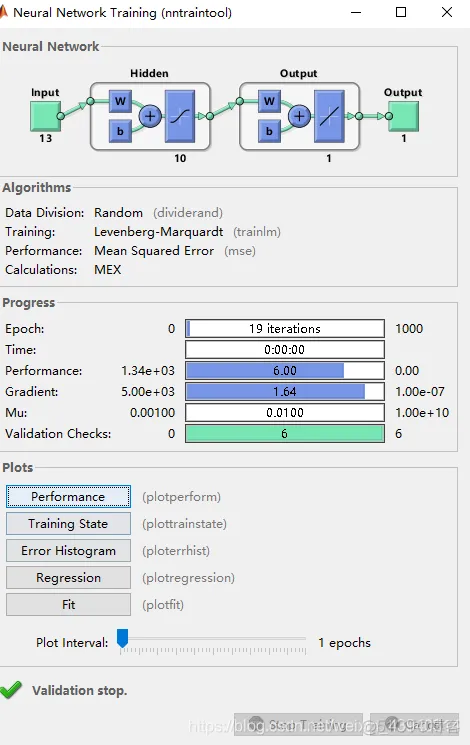Open the Fit plot
The width and height of the screenshot is (470, 745).
68,604
